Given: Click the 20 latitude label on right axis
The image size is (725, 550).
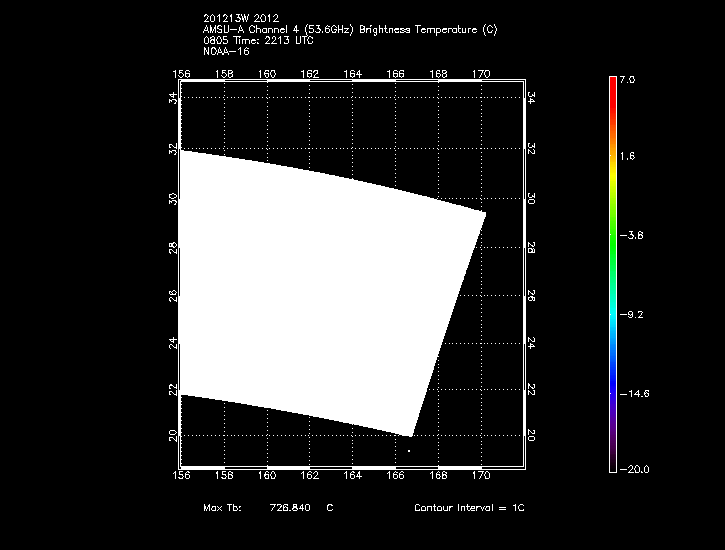Looking at the screenshot, I should [x=531, y=435].
